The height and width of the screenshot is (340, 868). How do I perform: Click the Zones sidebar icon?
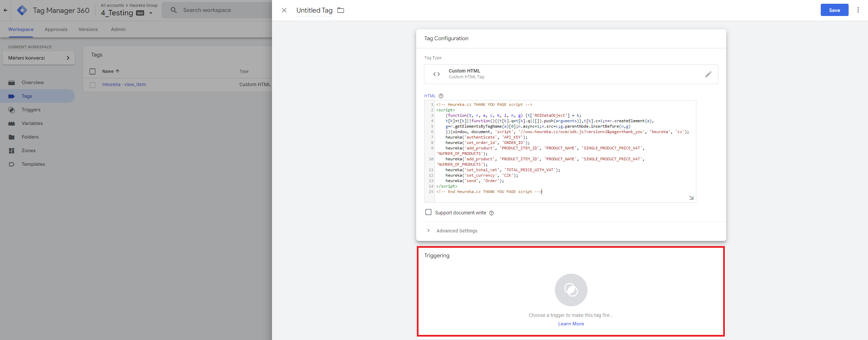(x=12, y=150)
